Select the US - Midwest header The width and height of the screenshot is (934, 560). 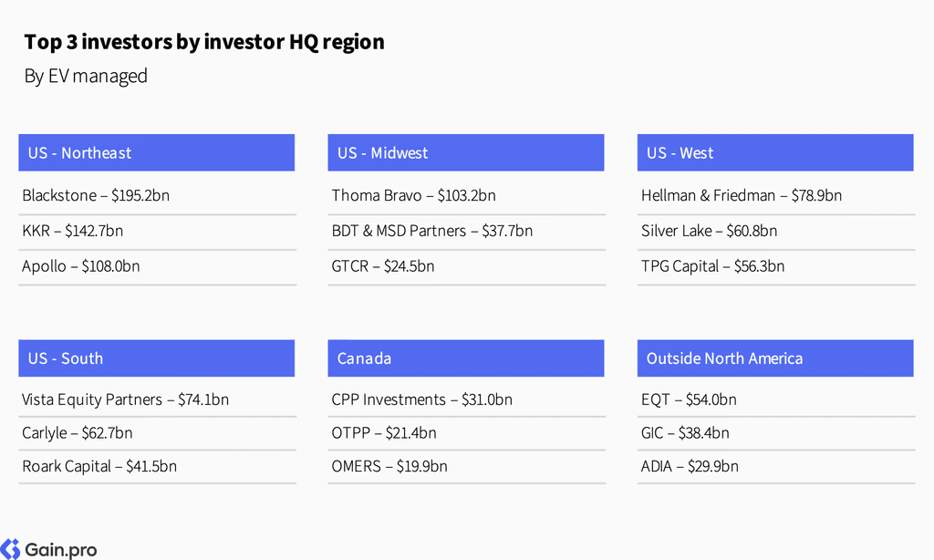(x=466, y=152)
